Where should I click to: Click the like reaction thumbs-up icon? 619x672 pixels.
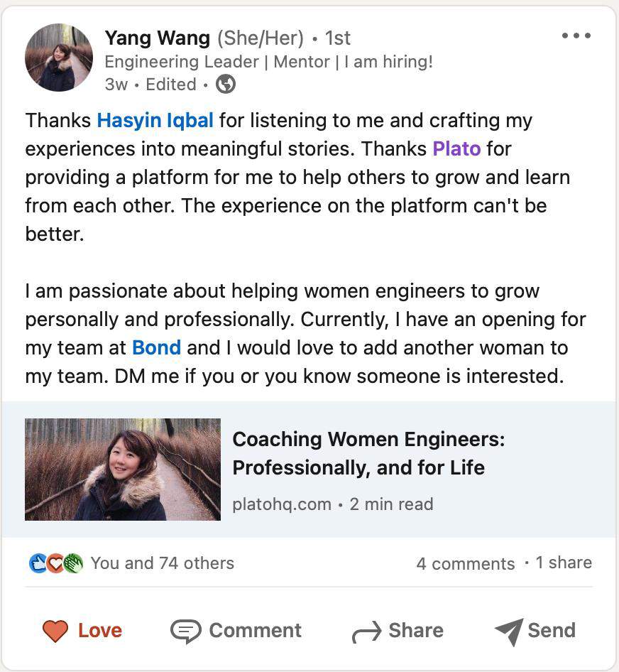[38, 563]
